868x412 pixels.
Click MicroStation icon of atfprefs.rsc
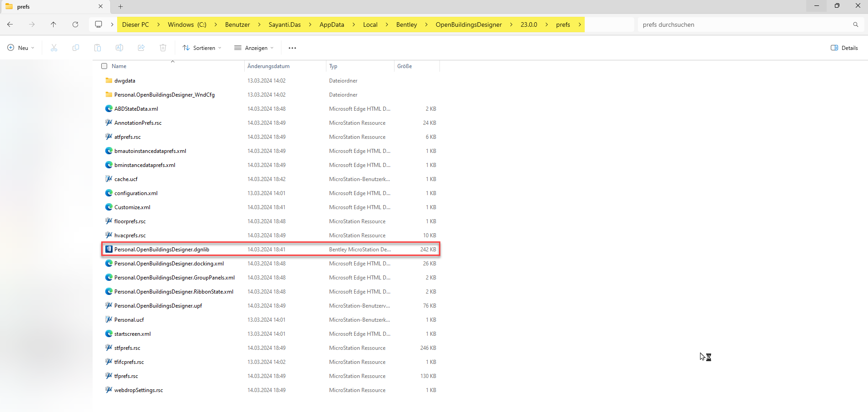pyautogui.click(x=109, y=137)
